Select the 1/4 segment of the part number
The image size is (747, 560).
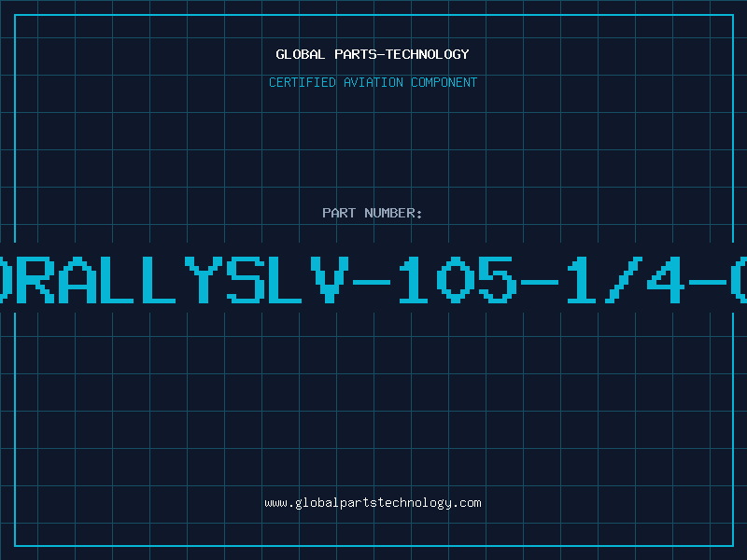626,280
